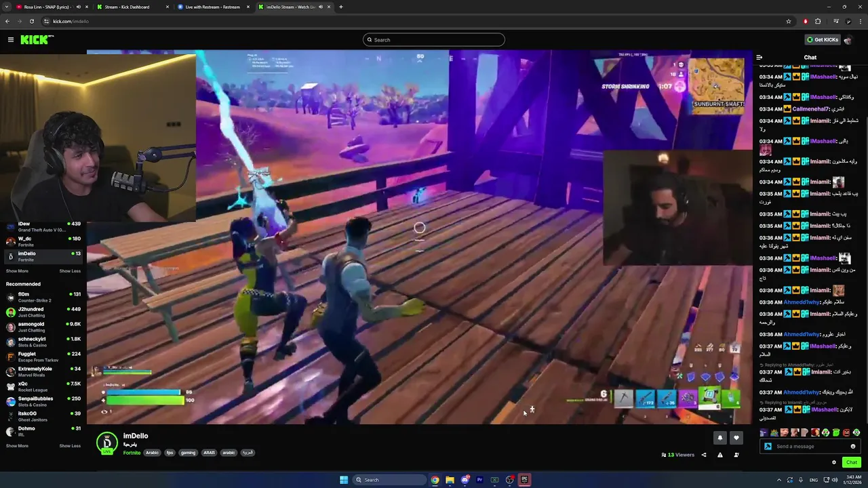Open J2hundred Just Chatting channel

click(43, 312)
